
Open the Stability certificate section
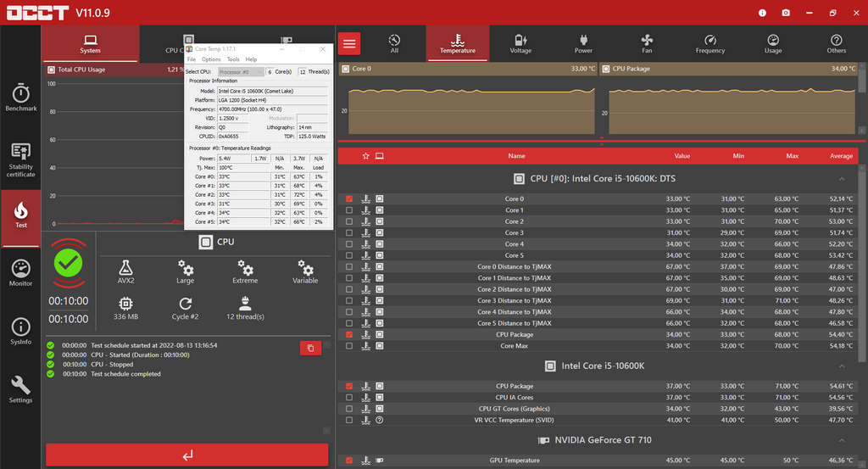click(21, 160)
